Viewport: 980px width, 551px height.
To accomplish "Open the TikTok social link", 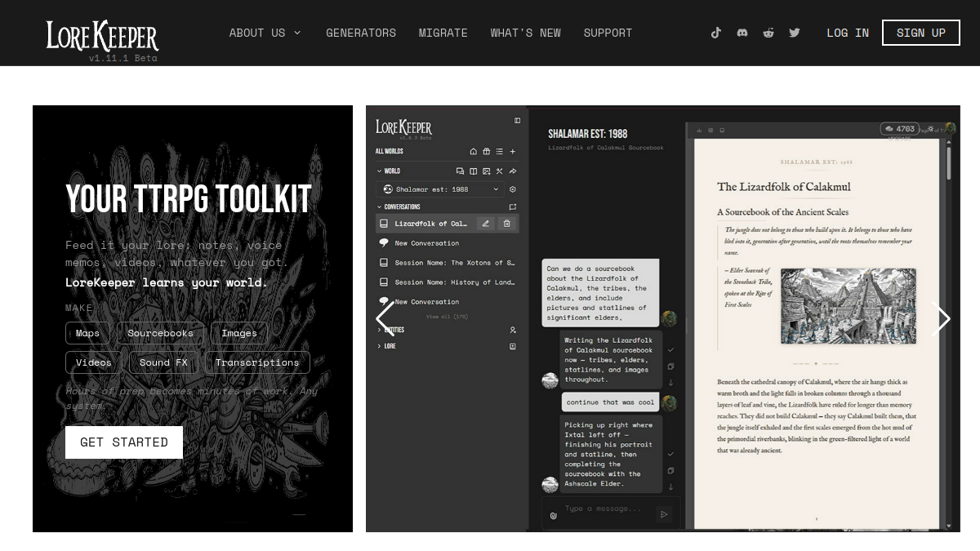I will click(716, 33).
